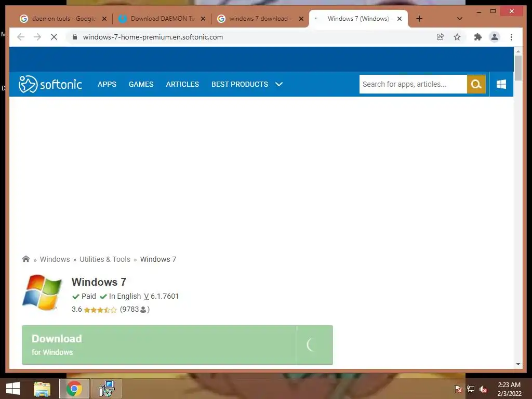Screen dimensions: 532x399
Task: Click the page scrollbar up arrow
Action: coord(518,51)
